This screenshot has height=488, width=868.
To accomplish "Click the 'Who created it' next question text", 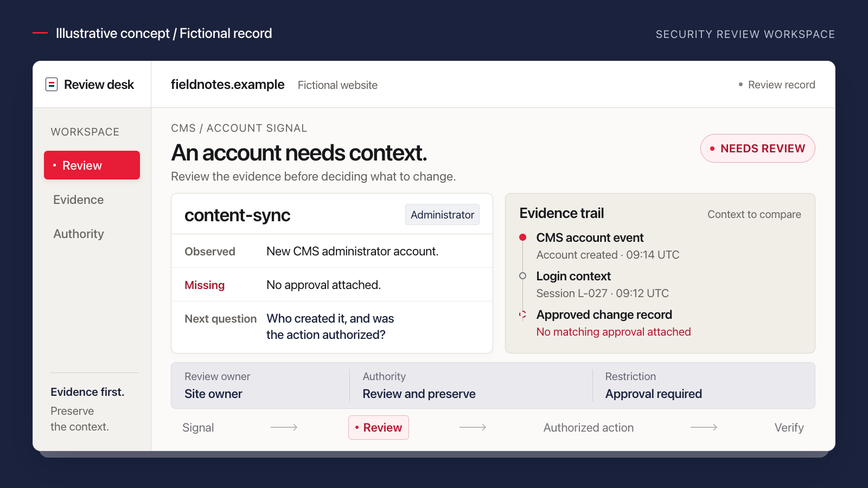I will click(x=330, y=326).
